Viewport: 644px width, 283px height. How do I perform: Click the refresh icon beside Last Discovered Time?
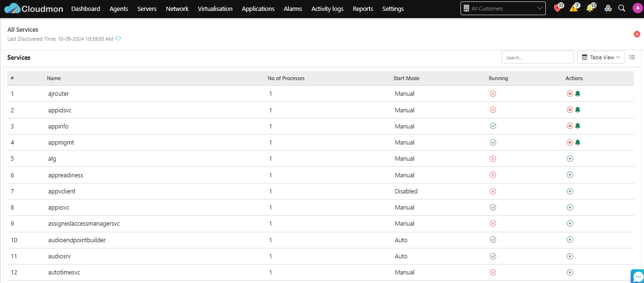coord(118,38)
